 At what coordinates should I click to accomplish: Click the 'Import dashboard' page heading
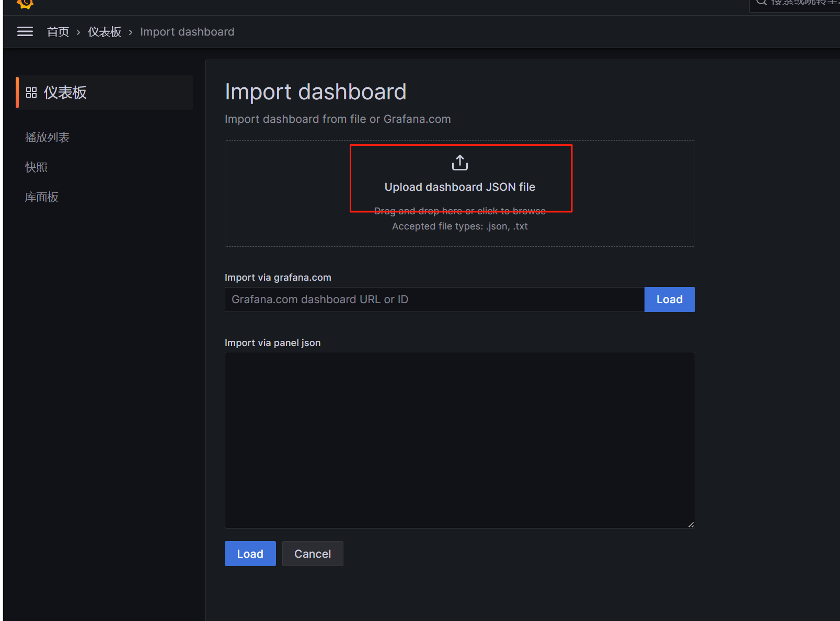pyautogui.click(x=316, y=92)
